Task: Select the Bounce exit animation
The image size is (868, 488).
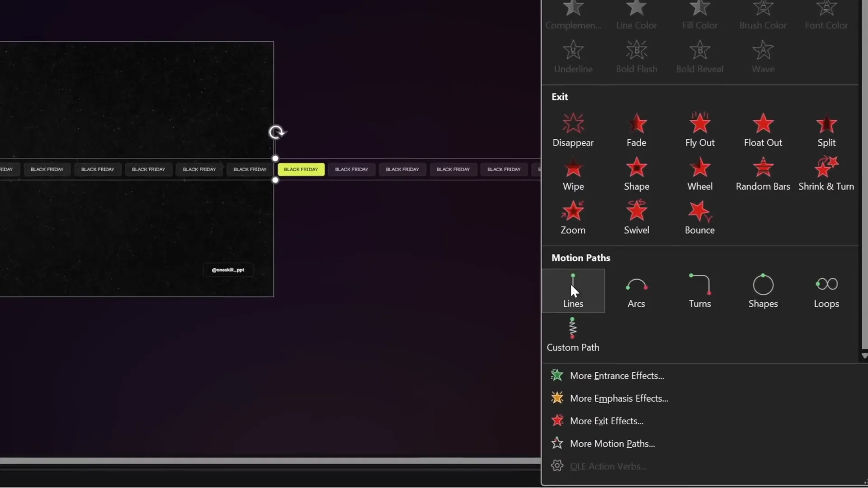Action: [x=699, y=218]
